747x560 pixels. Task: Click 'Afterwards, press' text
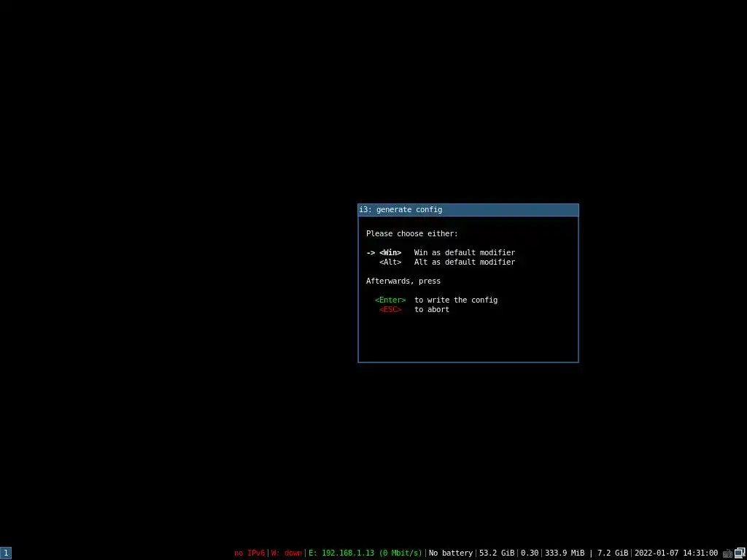coord(403,281)
